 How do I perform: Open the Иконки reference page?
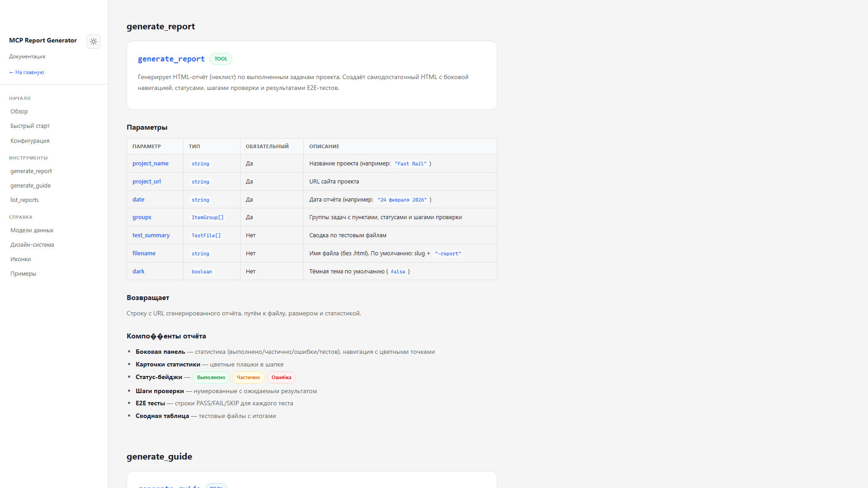tap(20, 259)
